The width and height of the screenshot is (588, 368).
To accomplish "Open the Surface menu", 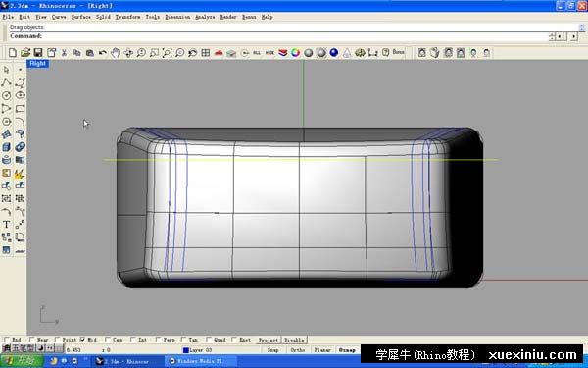I will [81, 17].
